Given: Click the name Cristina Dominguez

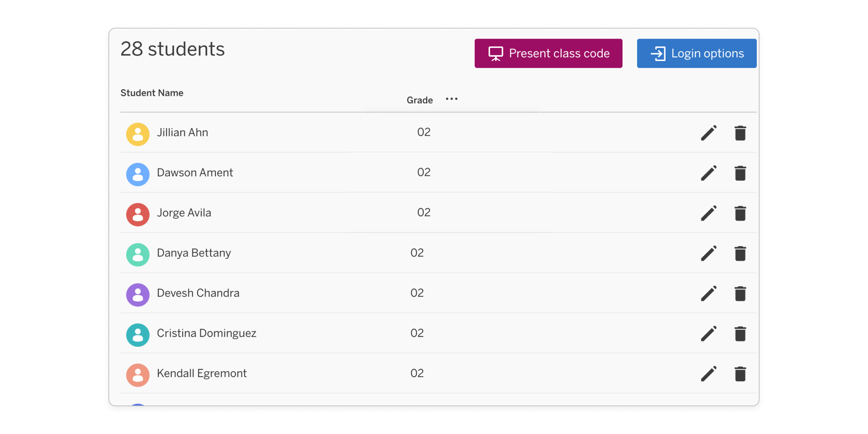Looking at the screenshot, I should (x=206, y=333).
